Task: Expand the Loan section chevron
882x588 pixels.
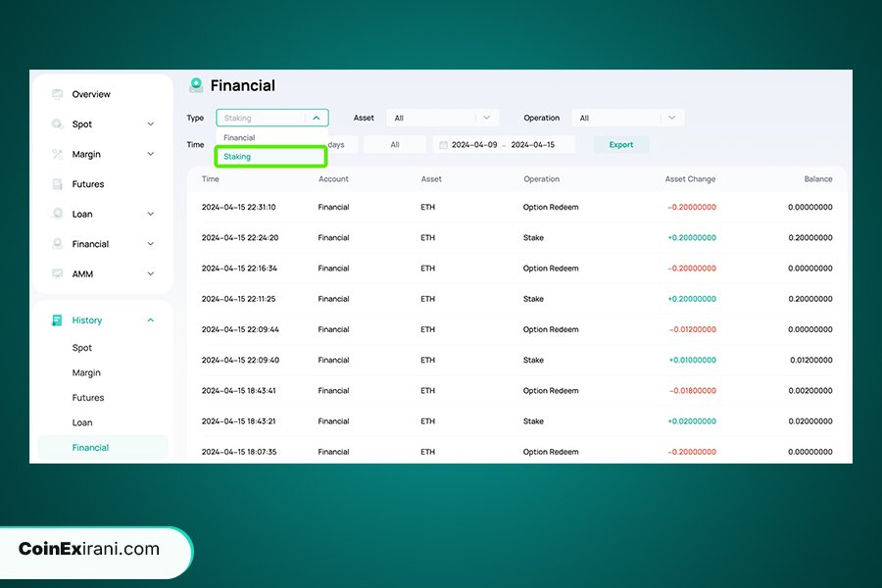Action: click(150, 214)
